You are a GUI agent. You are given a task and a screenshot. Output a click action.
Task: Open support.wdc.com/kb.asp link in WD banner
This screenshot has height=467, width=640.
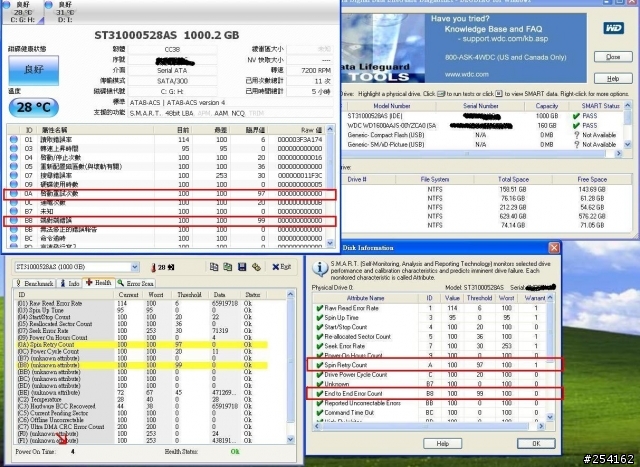505,39
